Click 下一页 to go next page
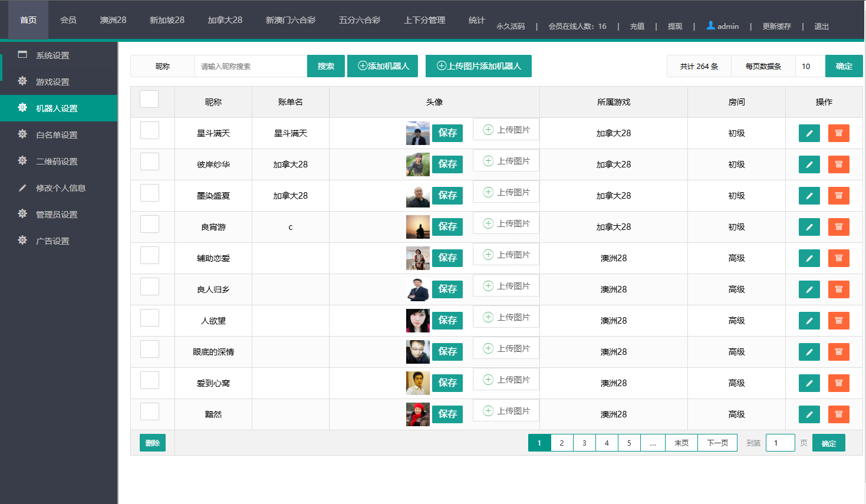The height and width of the screenshot is (504, 866). (x=717, y=443)
